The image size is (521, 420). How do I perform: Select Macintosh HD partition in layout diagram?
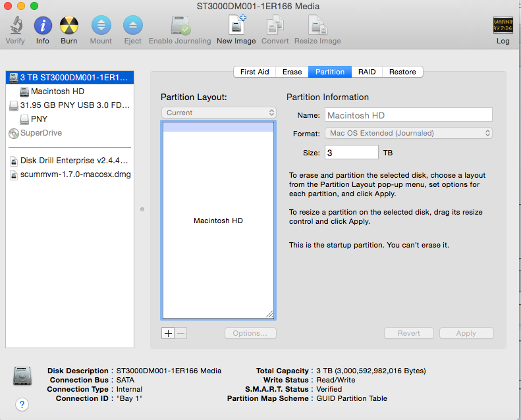click(218, 221)
